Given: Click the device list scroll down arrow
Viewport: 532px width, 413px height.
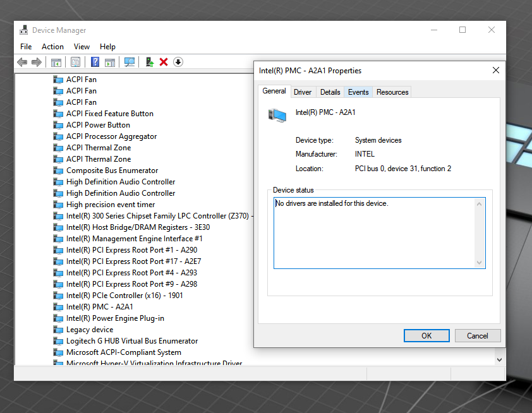Looking at the screenshot, I should pyautogui.click(x=499, y=360).
